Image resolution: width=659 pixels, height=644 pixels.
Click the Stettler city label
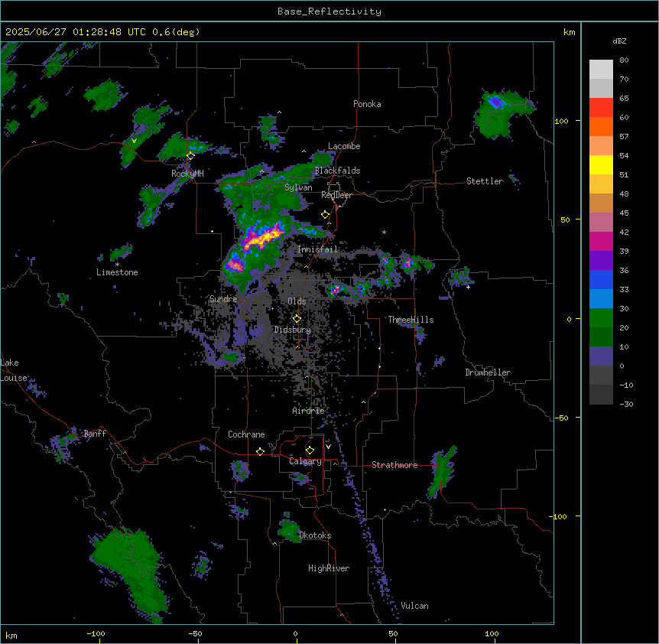(485, 181)
